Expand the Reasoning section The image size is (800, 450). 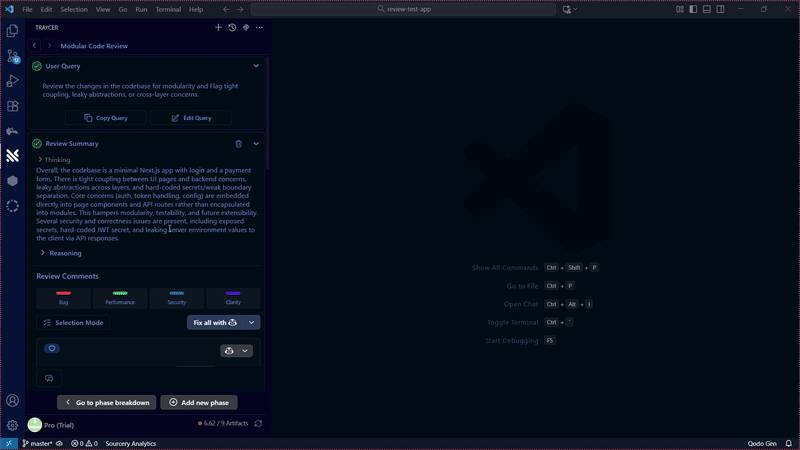coord(43,253)
